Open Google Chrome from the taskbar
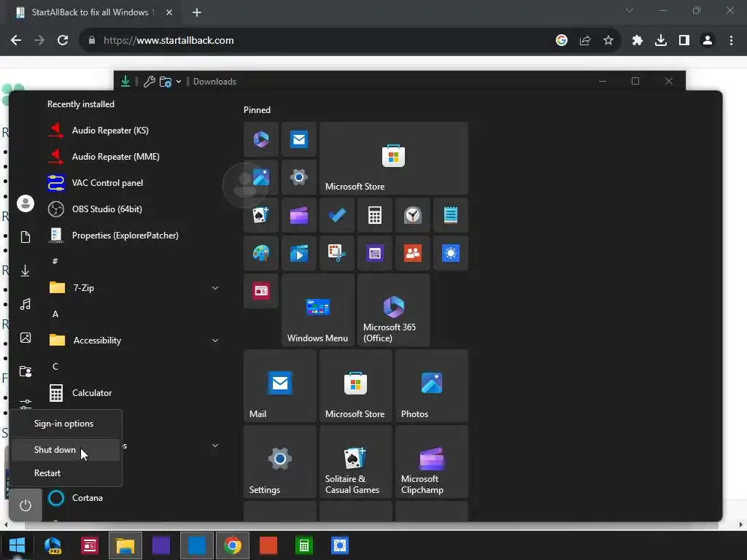This screenshot has width=747, height=560. pyautogui.click(x=233, y=545)
